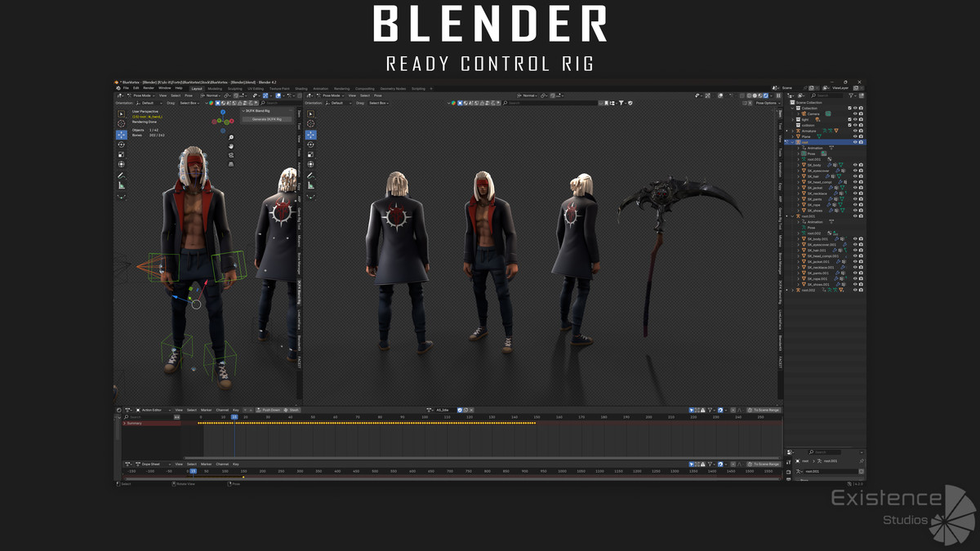Expand the SK_pants outliner item

tap(798, 199)
